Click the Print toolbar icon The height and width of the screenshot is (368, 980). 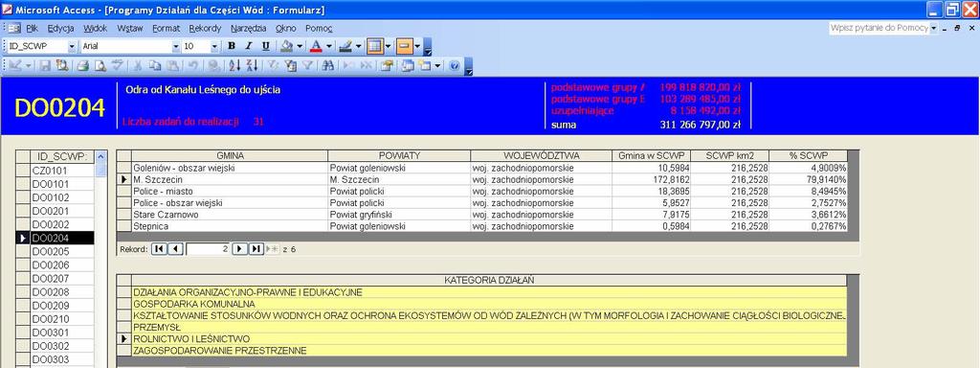(82, 65)
